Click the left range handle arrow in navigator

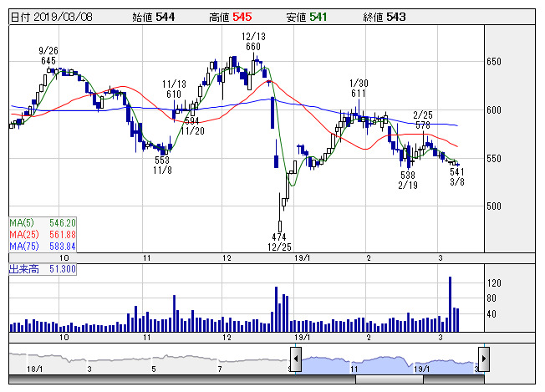296,359
